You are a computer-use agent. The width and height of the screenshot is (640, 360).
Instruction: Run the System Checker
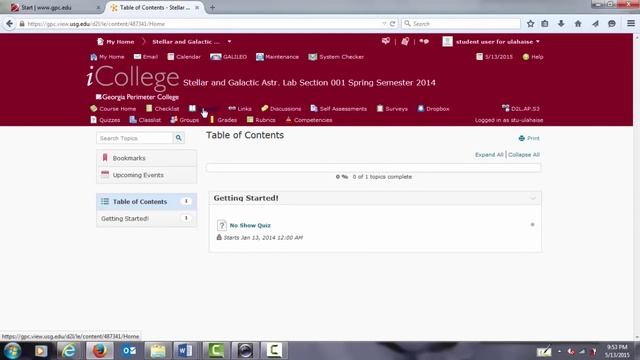coord(336,57)
